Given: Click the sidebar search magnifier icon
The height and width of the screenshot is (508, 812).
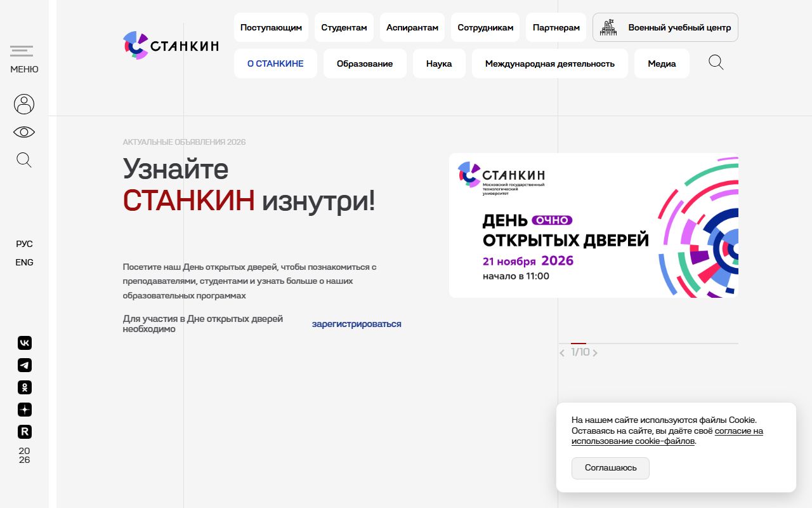Looking at the screenshot, I should (24, 160).
